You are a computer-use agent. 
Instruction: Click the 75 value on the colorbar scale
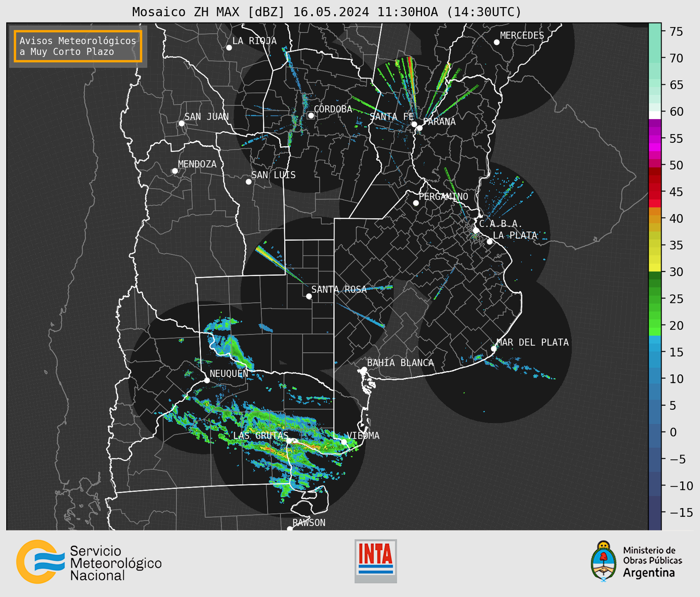pos(676,32)
